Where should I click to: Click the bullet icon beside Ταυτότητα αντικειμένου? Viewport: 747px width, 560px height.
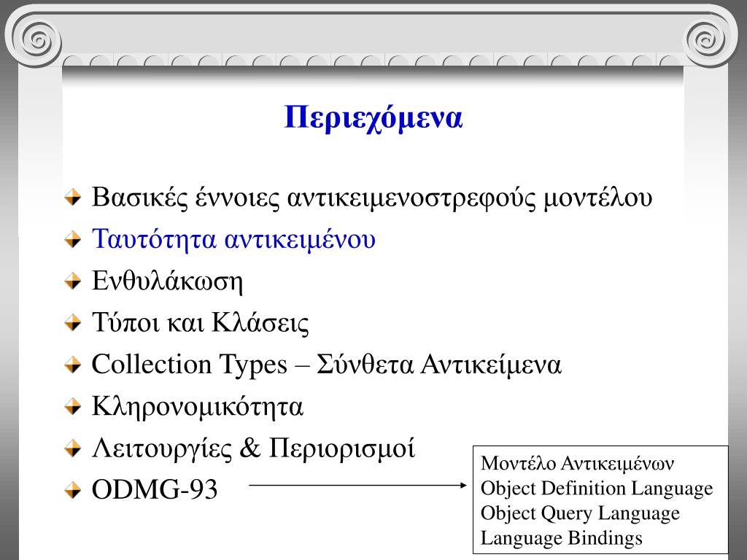[x=73, y=239]
